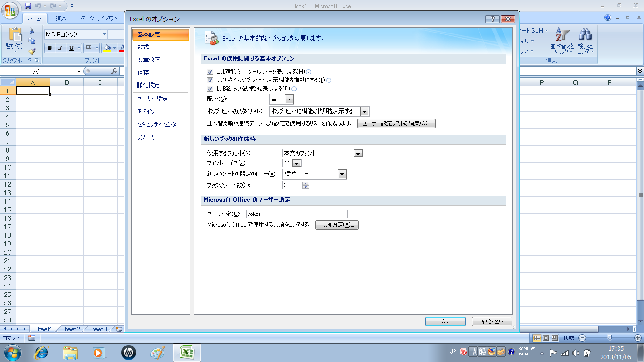Select the Format Painter brush icon
Image resolution: width=644 pixels, height=362 pixels.
[32, 51]
